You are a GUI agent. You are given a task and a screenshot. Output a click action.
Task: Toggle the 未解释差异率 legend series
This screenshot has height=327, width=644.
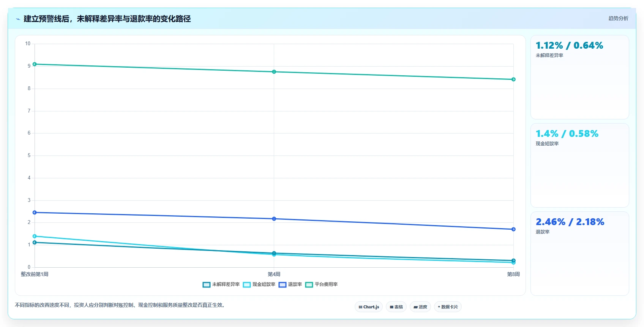tap(221, 284)
